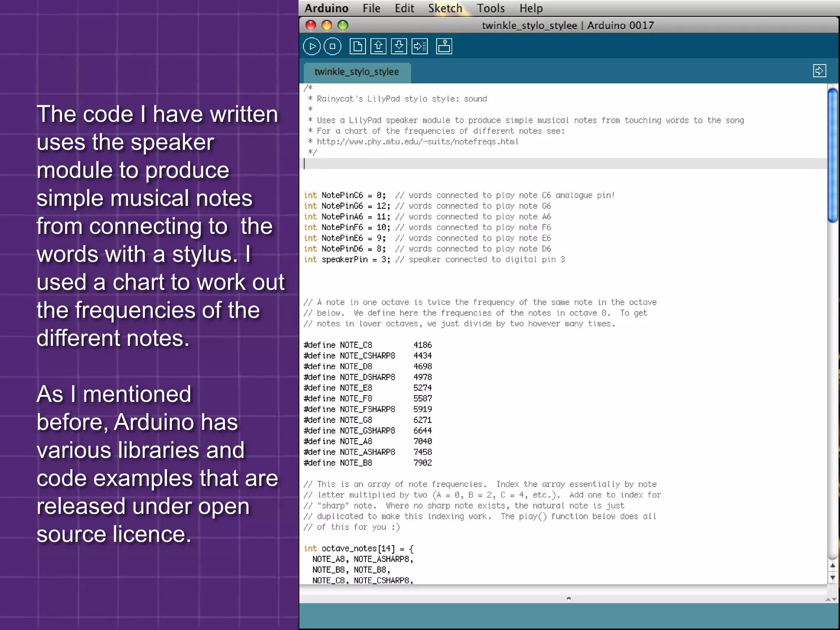
Task: Click the console divider resize handle
Action: pyautogui.click(x=568, y=598)
